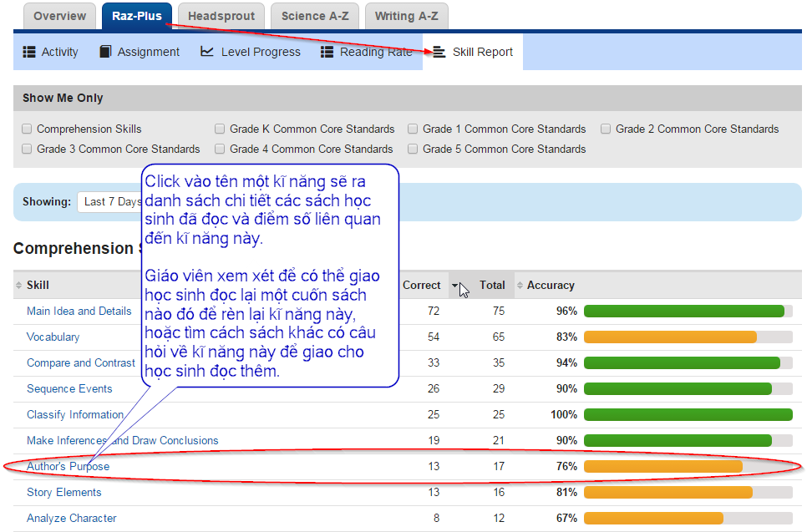
Task: Click the Total column sort arrow
Action: pos(455,285)
